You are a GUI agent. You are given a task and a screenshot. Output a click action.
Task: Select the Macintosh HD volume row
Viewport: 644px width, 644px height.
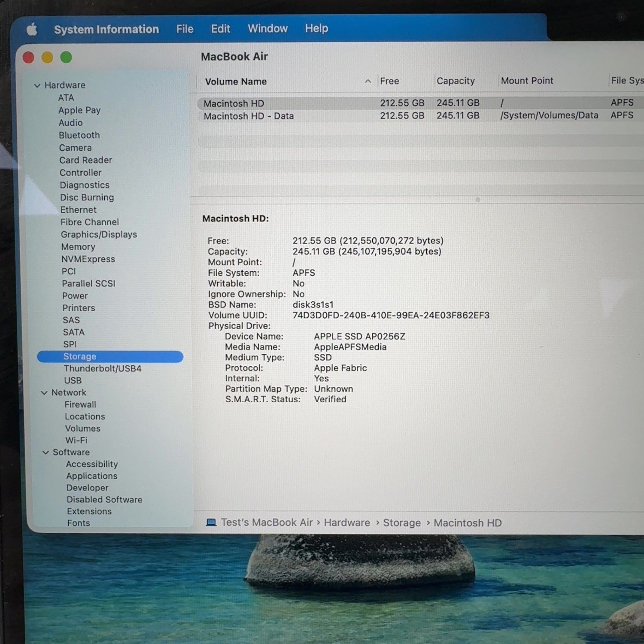click(421, 103)
